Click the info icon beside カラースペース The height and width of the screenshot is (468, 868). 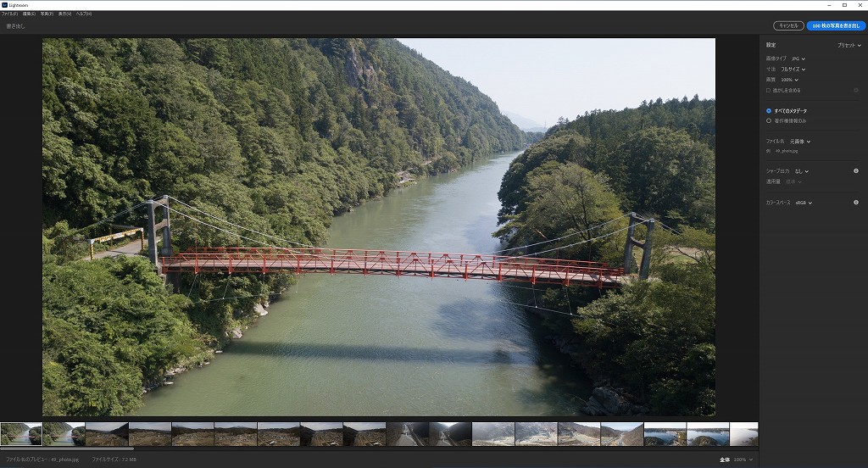856,203
